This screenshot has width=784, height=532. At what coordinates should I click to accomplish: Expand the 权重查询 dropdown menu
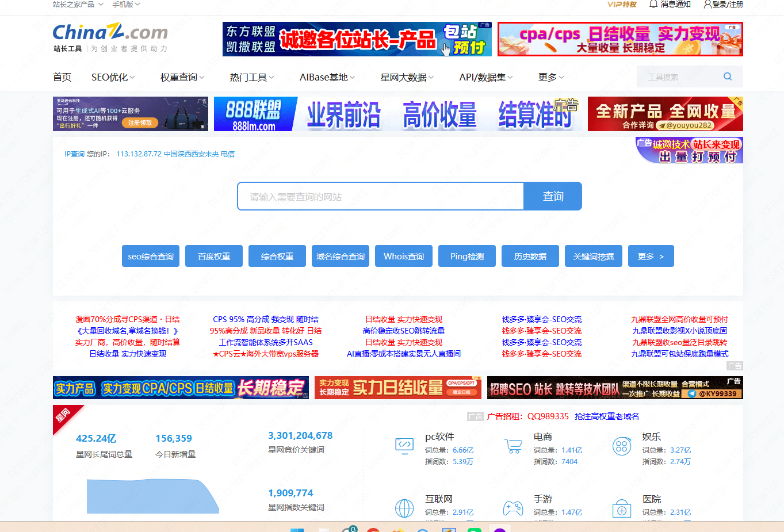[x=182, y=77]
